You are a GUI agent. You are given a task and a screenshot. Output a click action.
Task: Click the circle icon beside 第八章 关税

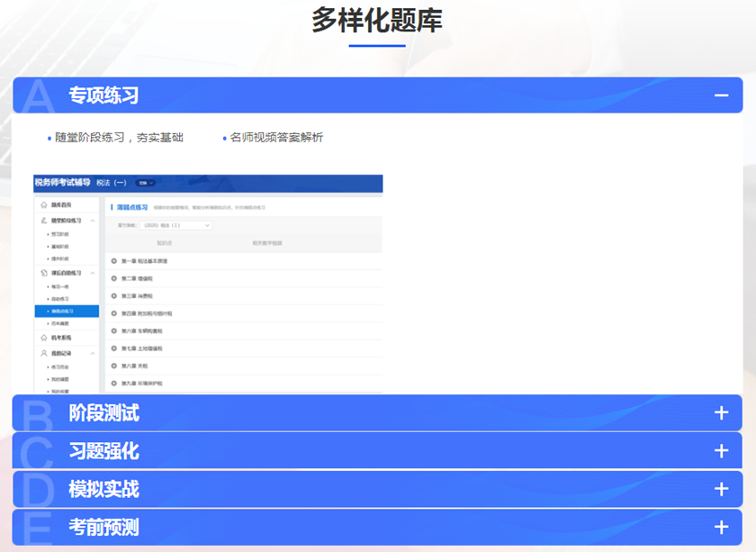click(x=114, y=365)
